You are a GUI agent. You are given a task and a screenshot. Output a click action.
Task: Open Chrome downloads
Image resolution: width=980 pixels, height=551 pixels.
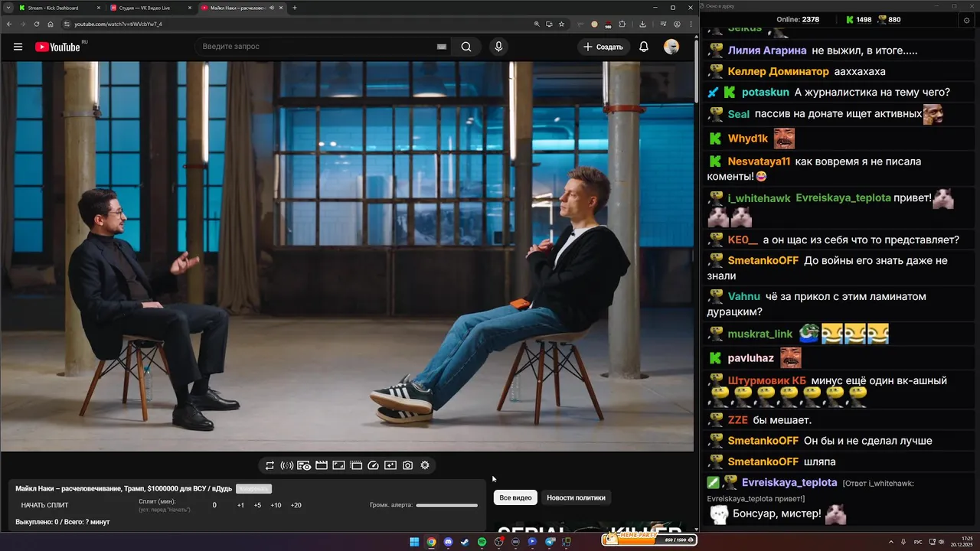[643, 24]
